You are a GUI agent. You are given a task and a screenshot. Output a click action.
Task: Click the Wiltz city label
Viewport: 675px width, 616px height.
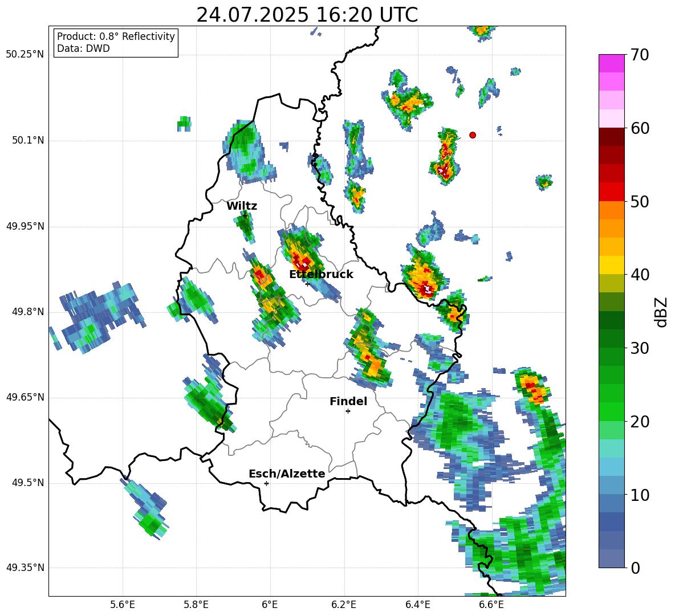click(242, 206)
